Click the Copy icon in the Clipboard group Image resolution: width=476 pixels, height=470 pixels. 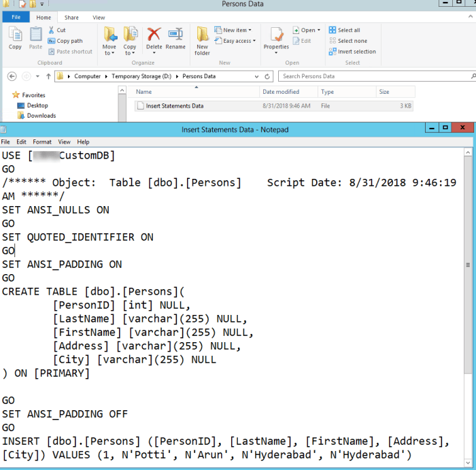[x=15, y=34]
